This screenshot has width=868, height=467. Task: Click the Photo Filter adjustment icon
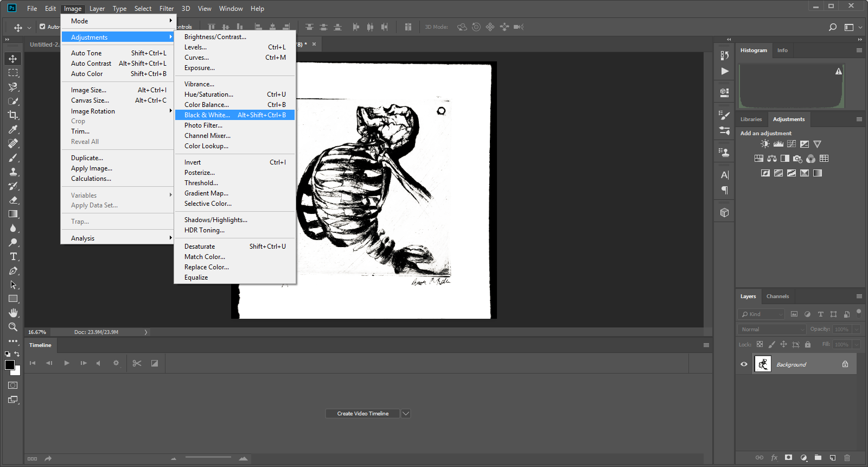coord(797,159)
